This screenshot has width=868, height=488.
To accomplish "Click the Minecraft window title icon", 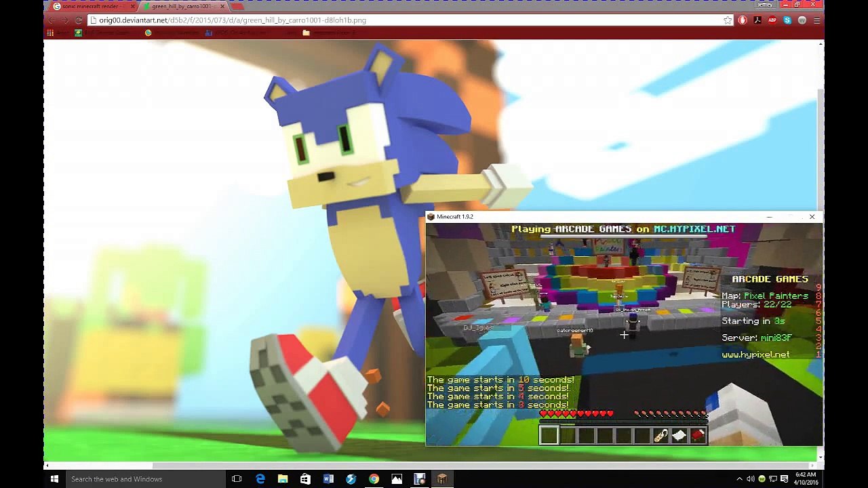I will pos(431,217).
